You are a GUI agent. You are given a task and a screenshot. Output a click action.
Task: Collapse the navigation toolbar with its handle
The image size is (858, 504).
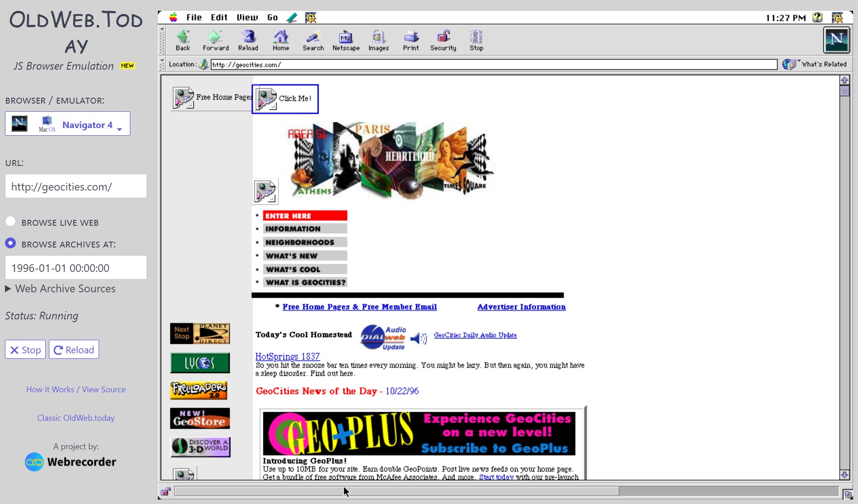pyautogui.click(x=162, y=40)
